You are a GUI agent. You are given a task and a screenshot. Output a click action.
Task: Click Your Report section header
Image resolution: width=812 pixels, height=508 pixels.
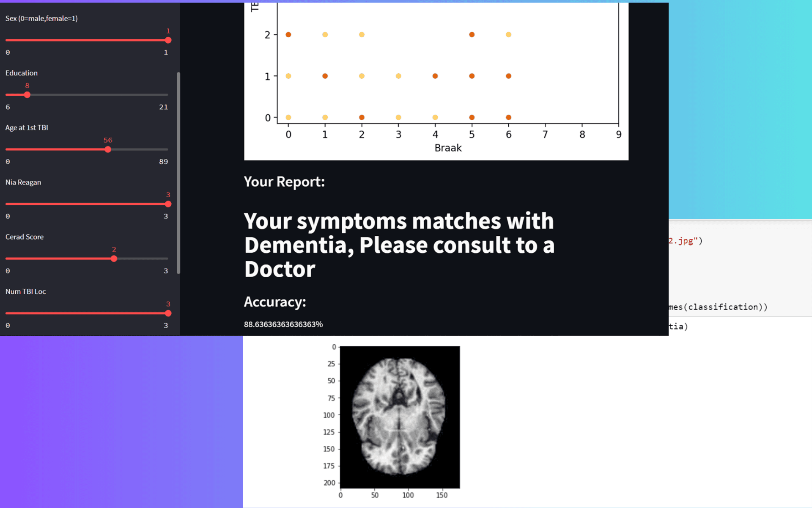(285, 181)
